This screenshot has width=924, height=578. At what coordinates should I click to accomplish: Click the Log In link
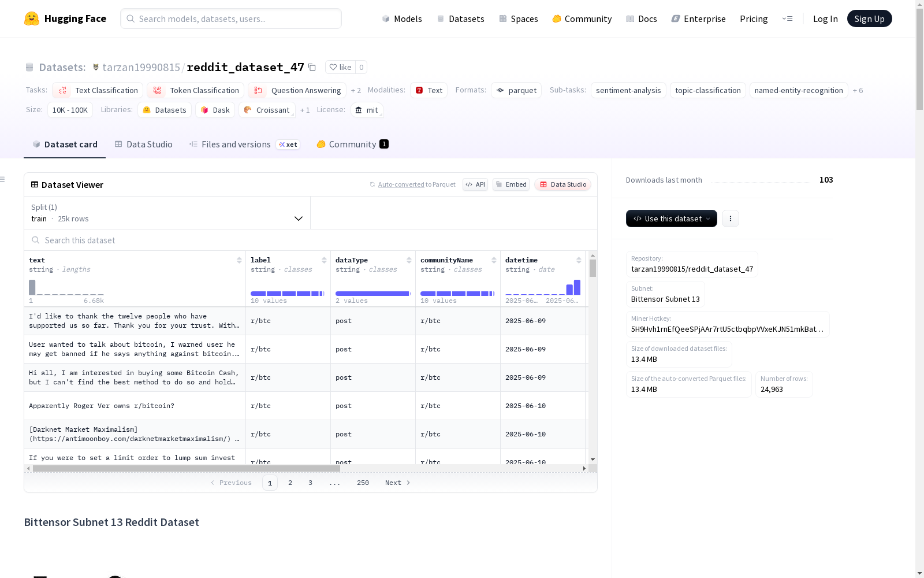[825, 18]
